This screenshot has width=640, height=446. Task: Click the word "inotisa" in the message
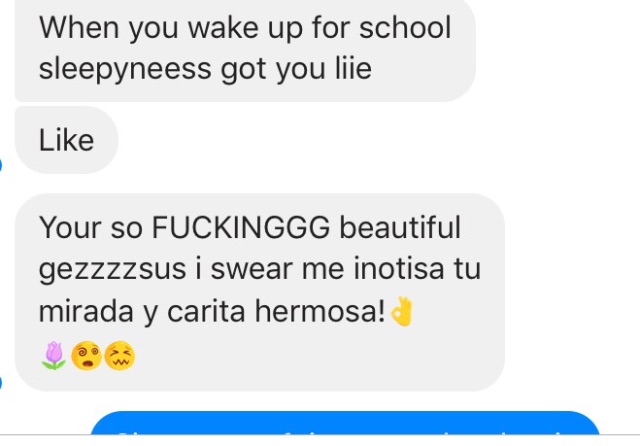click(398, 268)
